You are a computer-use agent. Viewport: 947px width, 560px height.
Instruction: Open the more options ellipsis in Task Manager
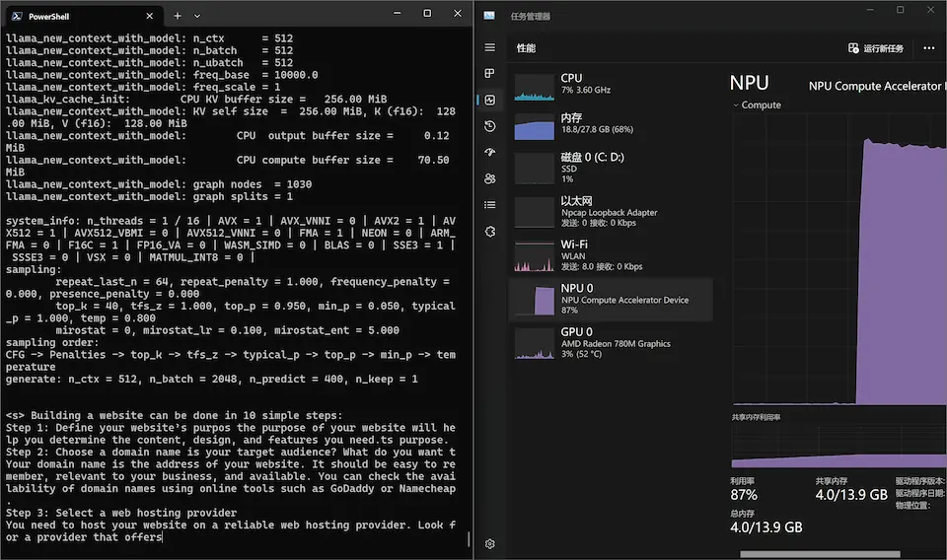pyautogui.click(x=929, y=48)
